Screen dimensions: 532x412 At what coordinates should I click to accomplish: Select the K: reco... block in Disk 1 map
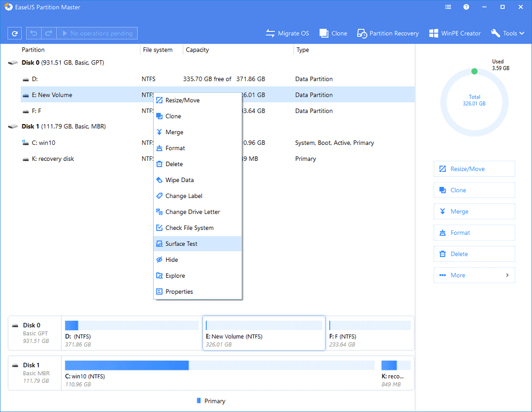point(396,373)
